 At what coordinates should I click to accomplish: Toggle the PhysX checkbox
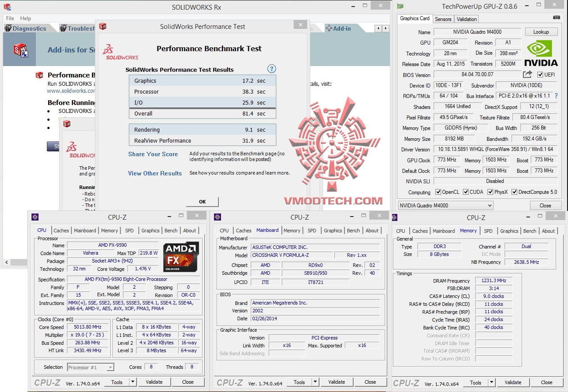pyautogui.click(x=490, y=192)
